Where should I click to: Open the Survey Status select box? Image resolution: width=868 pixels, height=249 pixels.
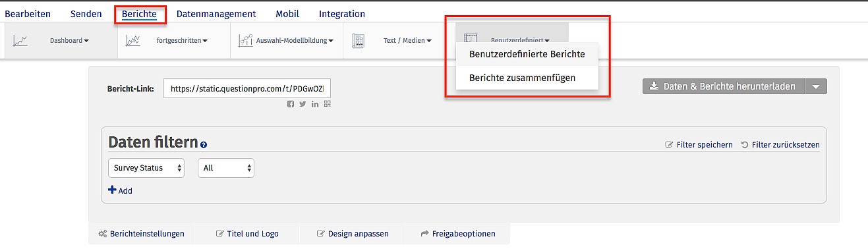pyautogui.click(x=146, y=168)
